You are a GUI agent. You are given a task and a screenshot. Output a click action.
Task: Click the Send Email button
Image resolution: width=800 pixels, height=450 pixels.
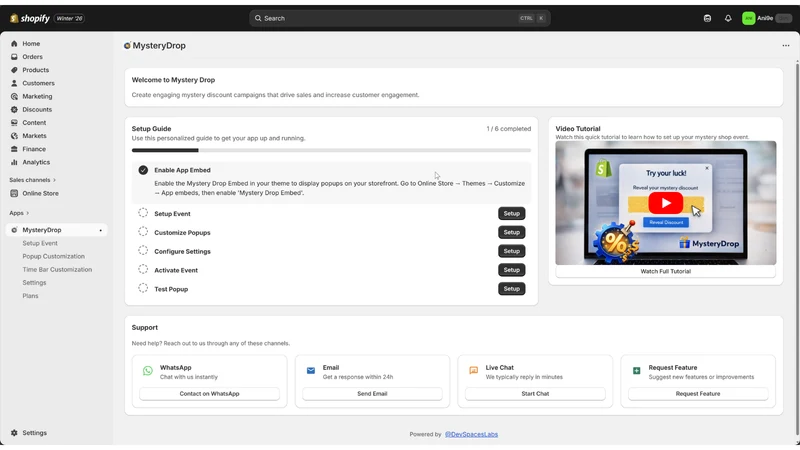coord(372,394)
